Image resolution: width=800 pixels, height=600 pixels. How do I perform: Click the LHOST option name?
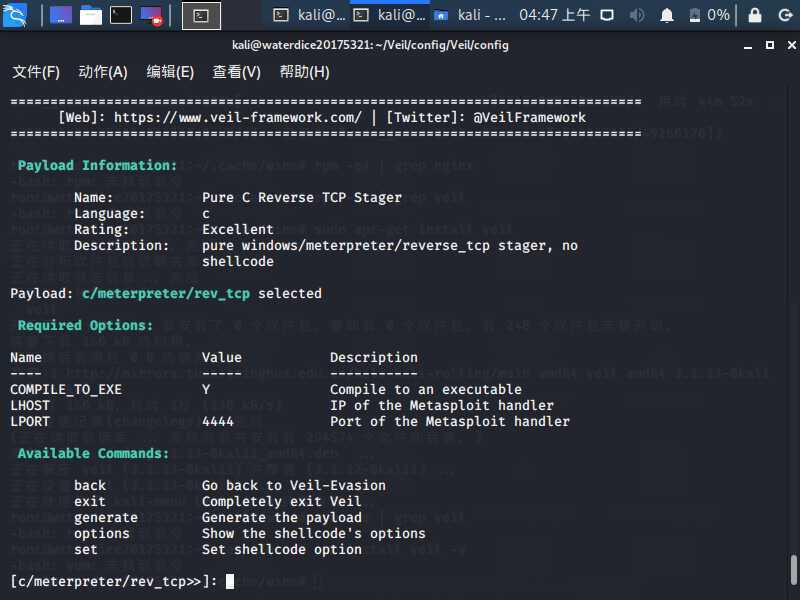pos(30,406)
